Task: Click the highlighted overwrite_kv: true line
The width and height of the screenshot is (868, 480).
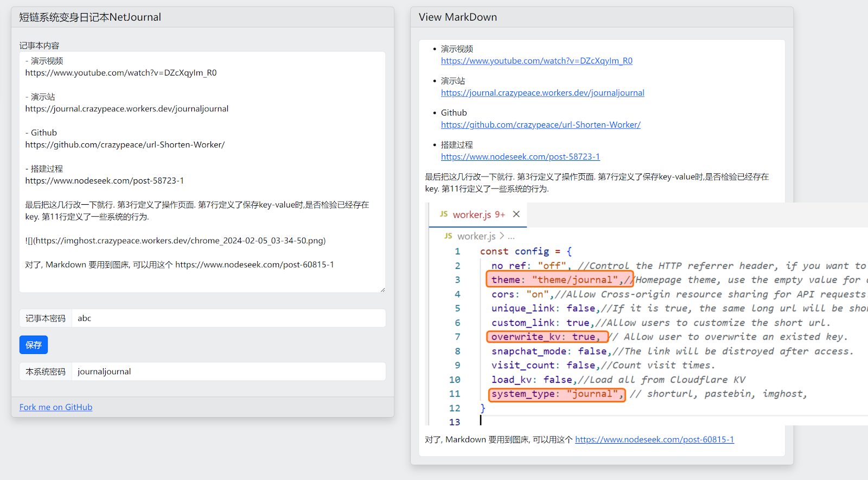Action: click(546, 337)
